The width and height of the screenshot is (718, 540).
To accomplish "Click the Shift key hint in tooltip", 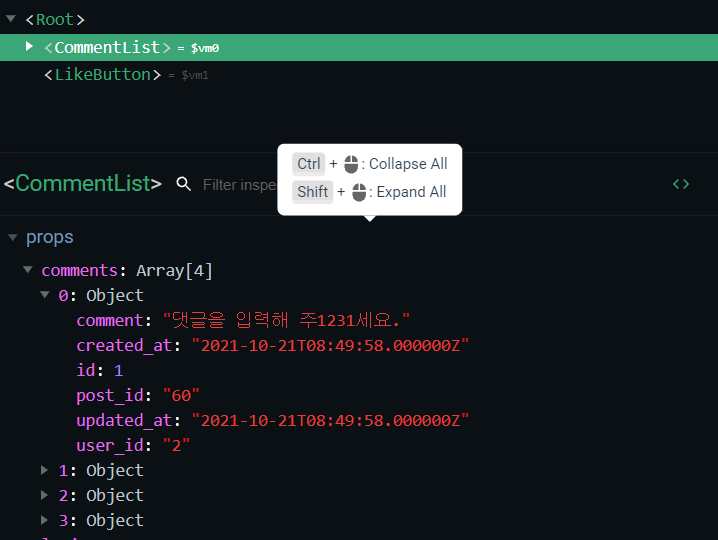I will [x=312, y=191].
